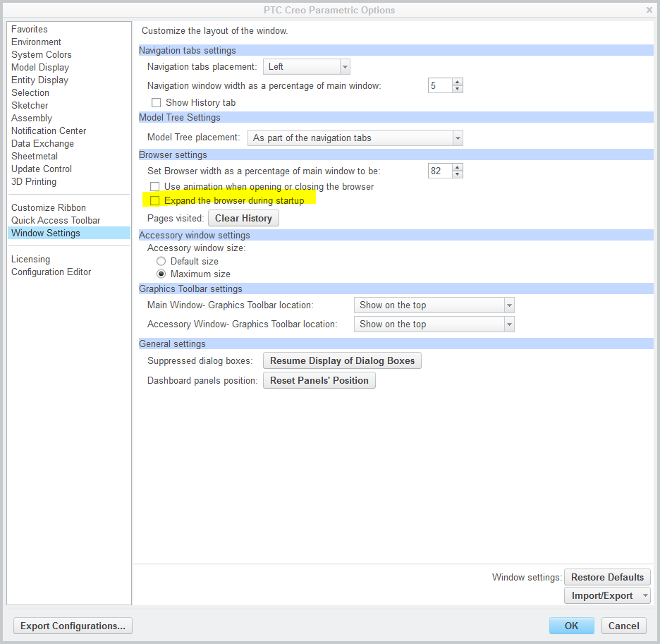
Task: Open Model Display category
Action: click(x=40, y=67)
